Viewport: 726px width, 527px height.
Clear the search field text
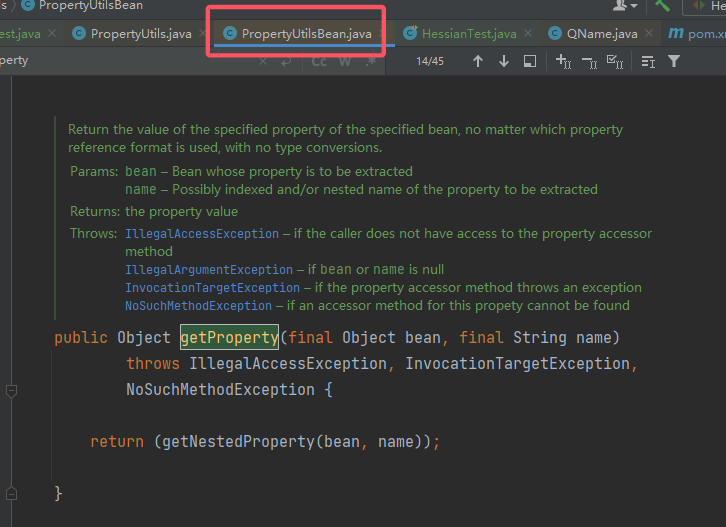coord(263,61)
